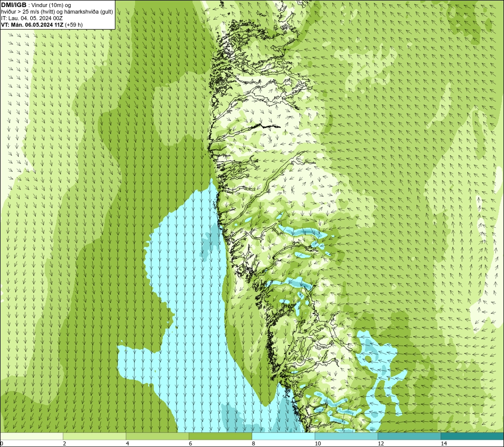Image resolution: width=504 pixels, height=447 pixels.
Task: Click the colour scale label '0'
Action: click(2, 443)
